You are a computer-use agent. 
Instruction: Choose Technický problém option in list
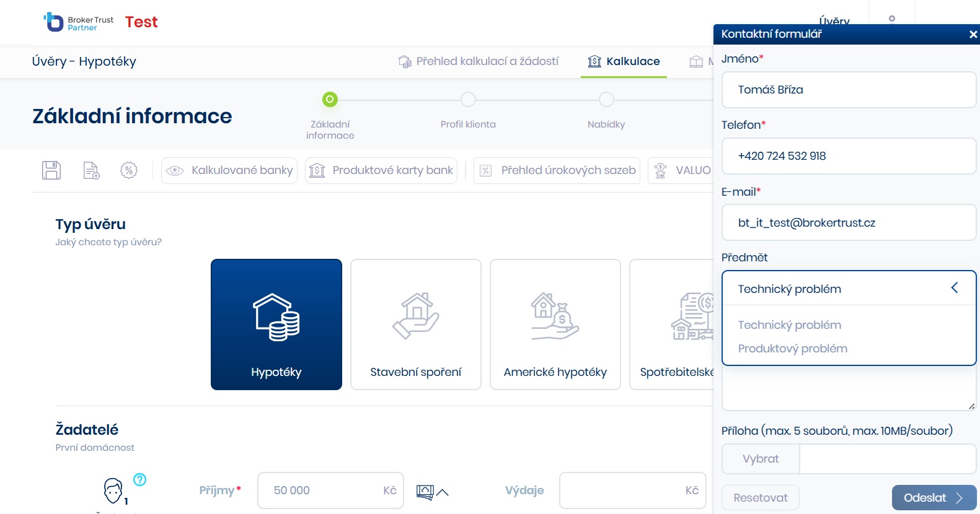(789, 325)
